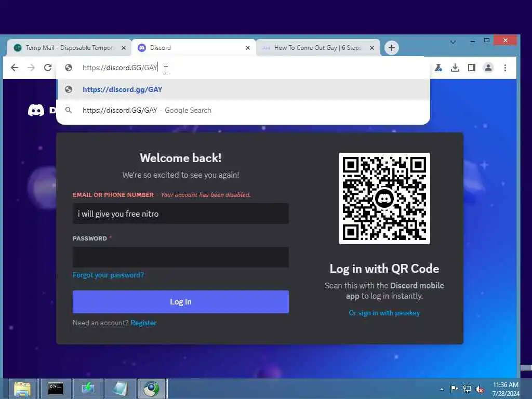Expand the tab search chevron

click(x=453, y=42)
